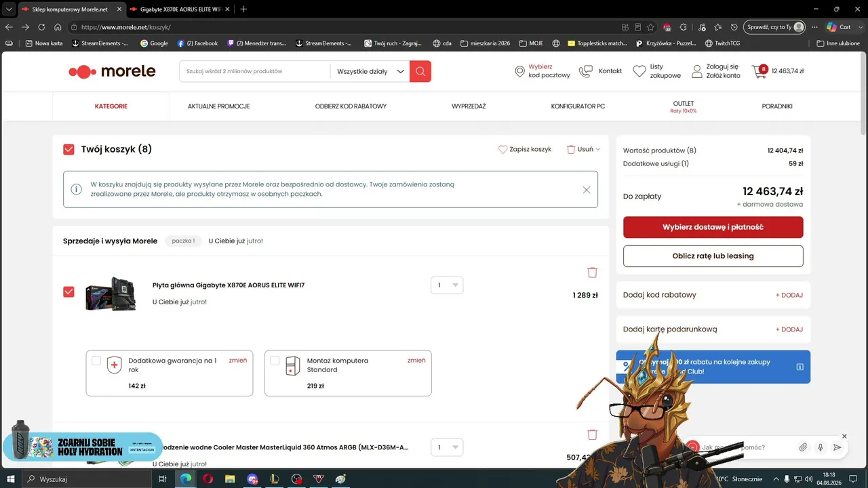Refresh the page in the browser
The width and height of the screenshot is (868, 488).
click(x=41, y=27)
